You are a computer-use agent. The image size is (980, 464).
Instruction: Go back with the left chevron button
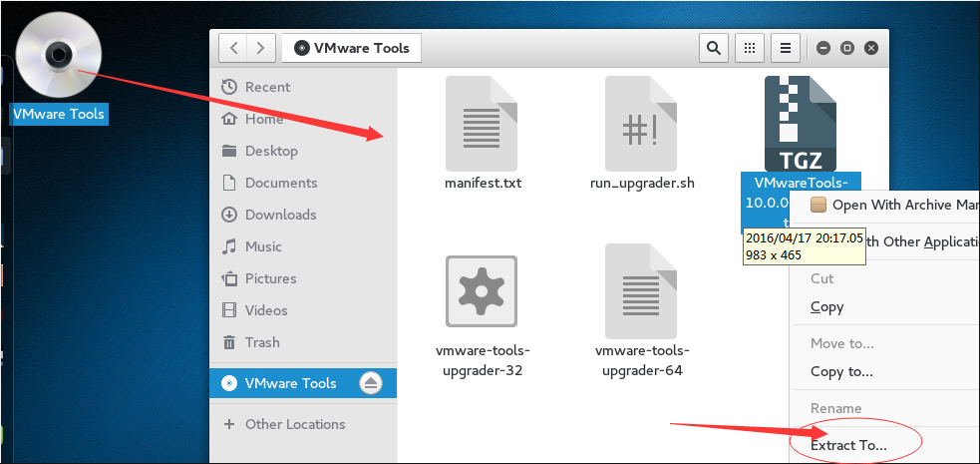pyautogui.click(x=233, y=48)
